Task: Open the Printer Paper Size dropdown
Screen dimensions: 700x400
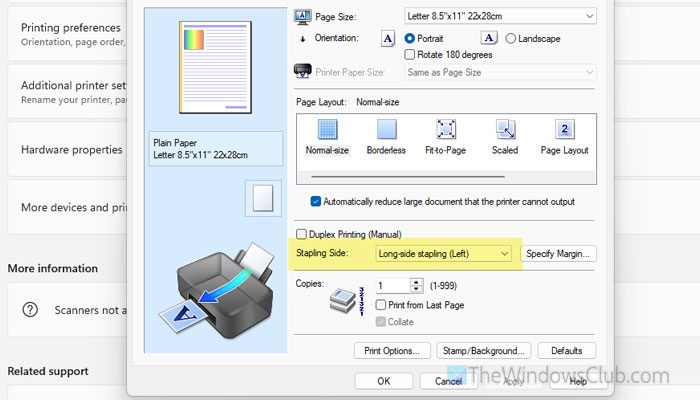Action: point(500,72)
